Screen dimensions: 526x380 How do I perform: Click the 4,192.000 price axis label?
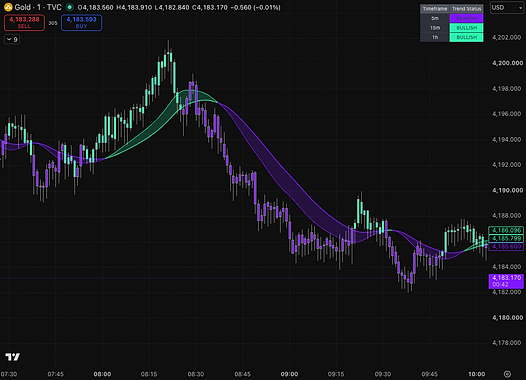[507, 165]
